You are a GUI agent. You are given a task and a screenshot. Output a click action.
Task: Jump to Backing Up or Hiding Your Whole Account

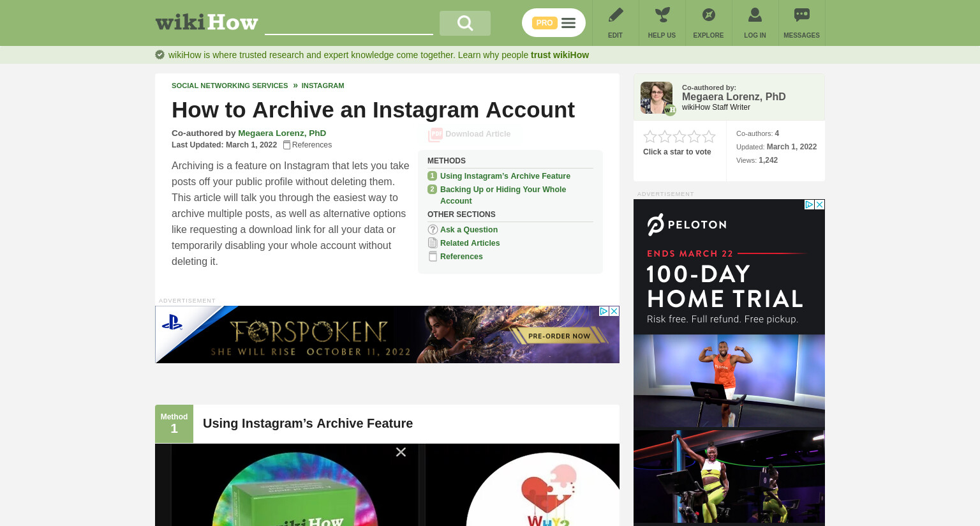[503, 195]
